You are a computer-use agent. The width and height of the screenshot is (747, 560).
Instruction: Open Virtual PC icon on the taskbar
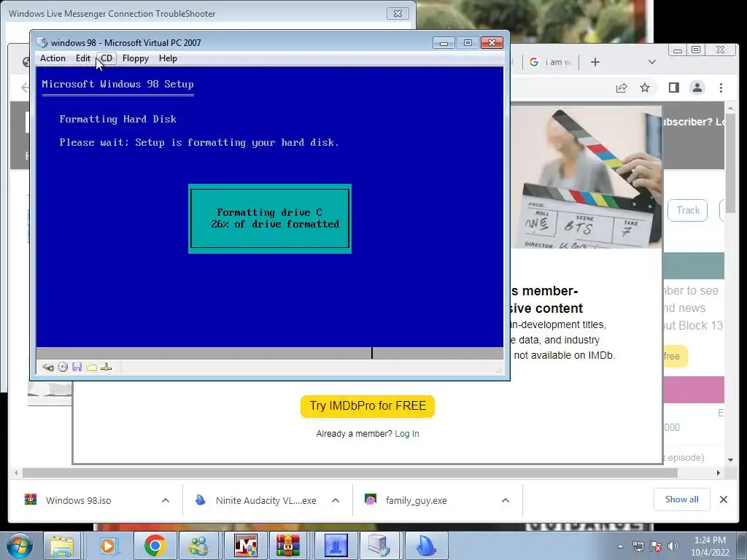tap(379, 545)
